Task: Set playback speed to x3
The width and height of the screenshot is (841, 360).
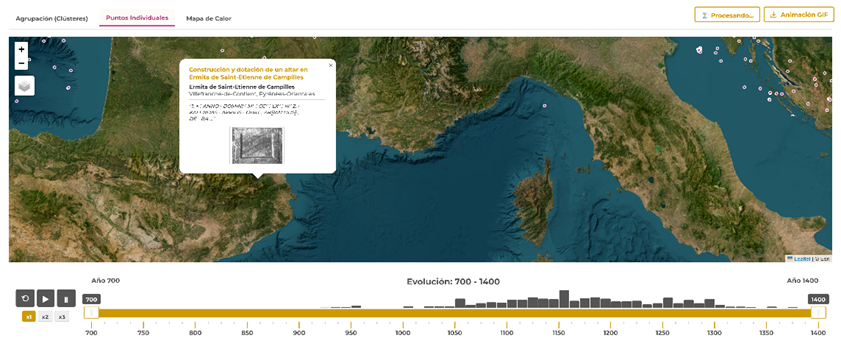Action: (x=62, y=317)
